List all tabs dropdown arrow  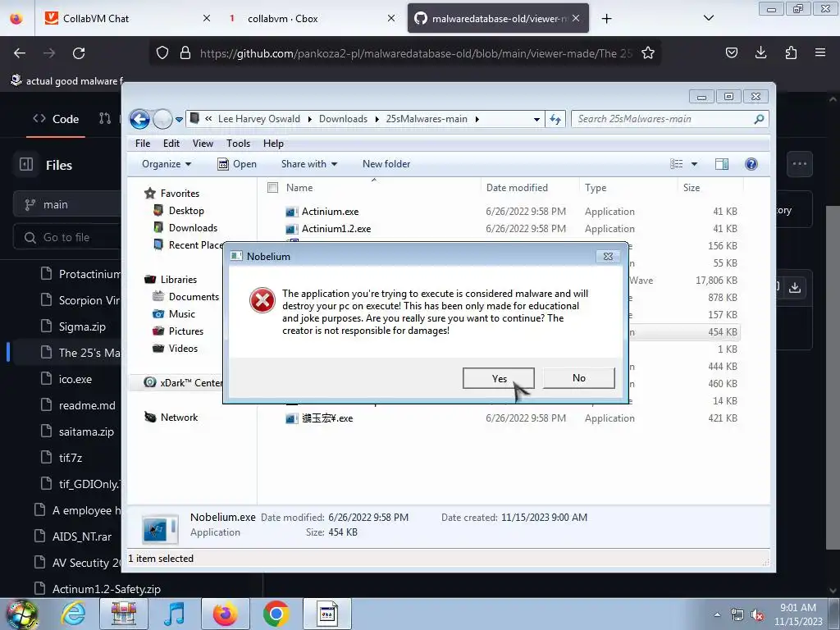(708, 18)
